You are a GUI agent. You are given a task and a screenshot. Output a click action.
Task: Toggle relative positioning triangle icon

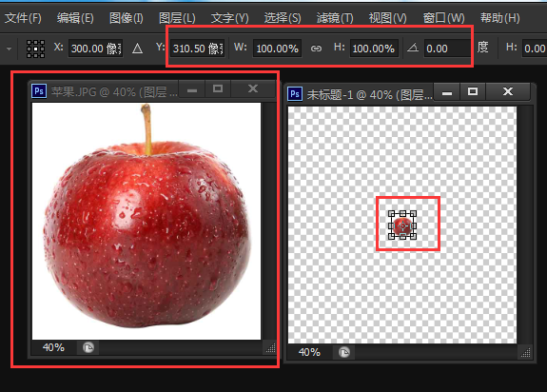[x=137, y=49]
